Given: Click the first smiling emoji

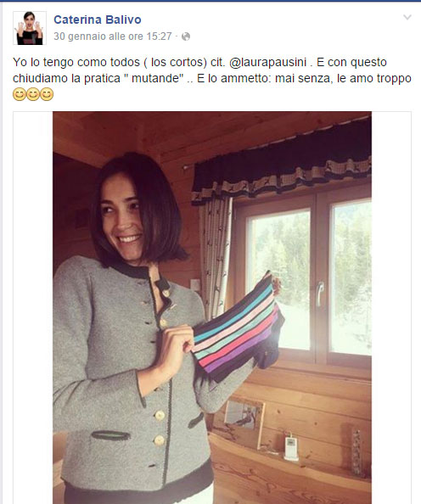Looking at the screenshot, I should coord(19,94).
